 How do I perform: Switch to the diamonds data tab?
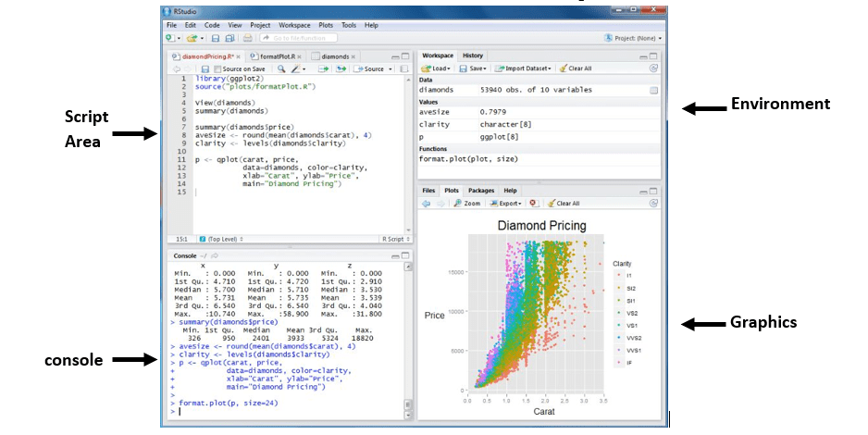coord(335,56)
